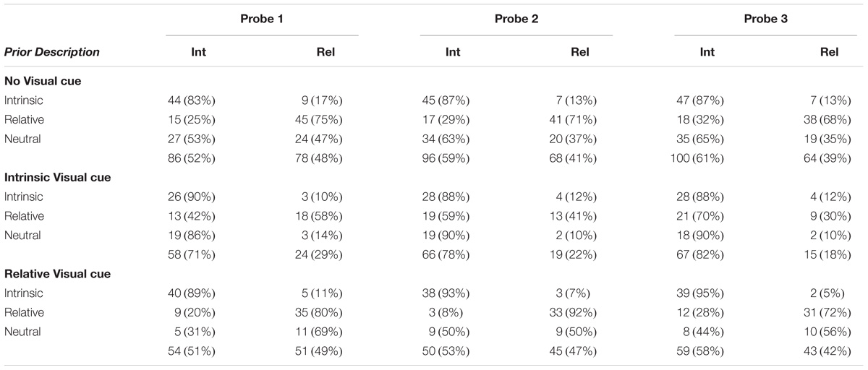Click the Probe 3 column header

[766, 18]
